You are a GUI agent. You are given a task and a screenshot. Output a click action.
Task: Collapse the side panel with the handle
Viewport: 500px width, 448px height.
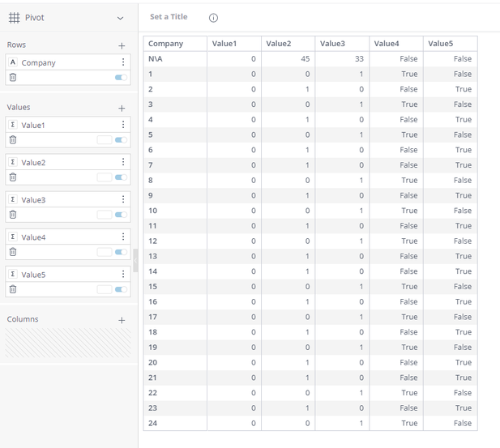(135, 261)
